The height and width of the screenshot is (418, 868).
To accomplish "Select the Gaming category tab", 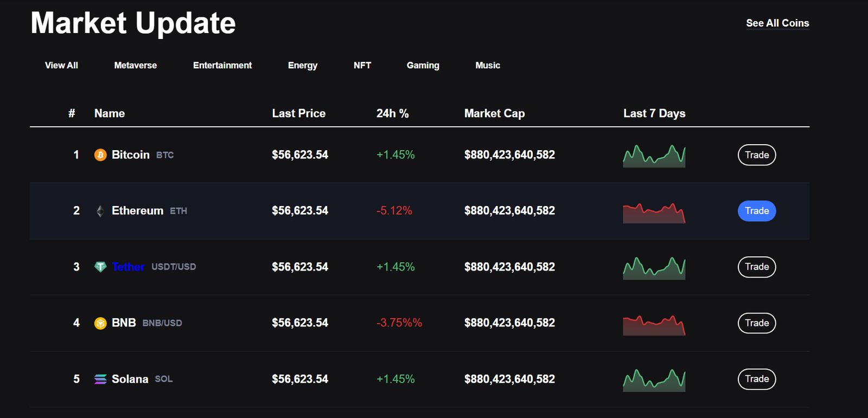I will (x=423, y=65).
